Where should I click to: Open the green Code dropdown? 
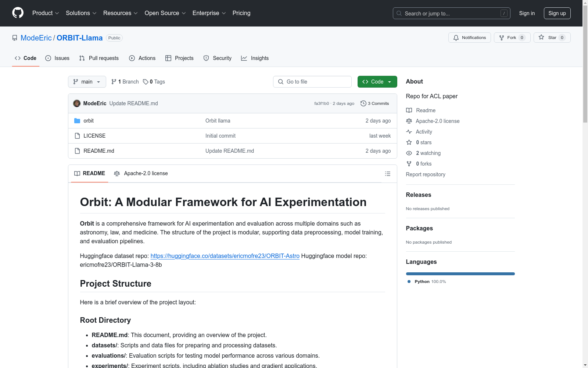click(x=377, y=82)
